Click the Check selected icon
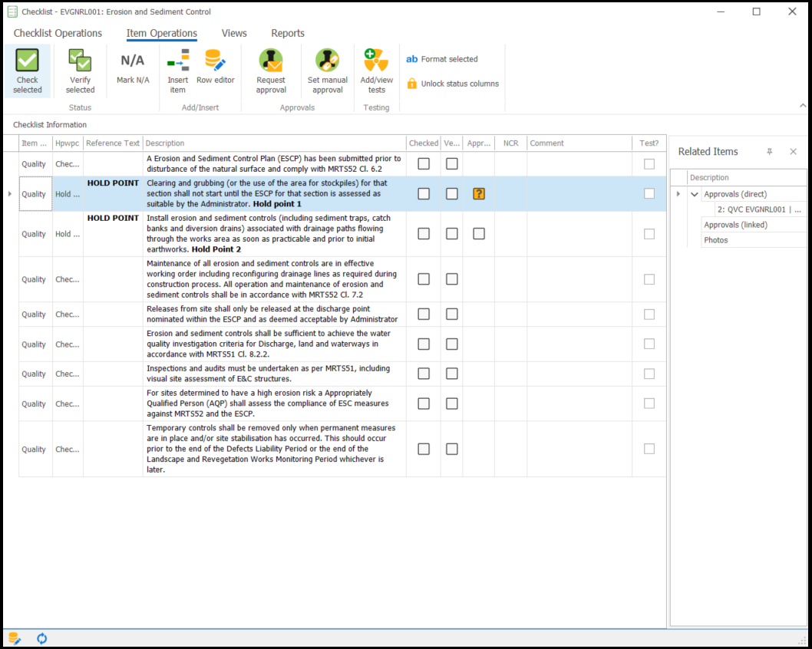Viewport: 812px width, 649px height. [x=28, y=61]
